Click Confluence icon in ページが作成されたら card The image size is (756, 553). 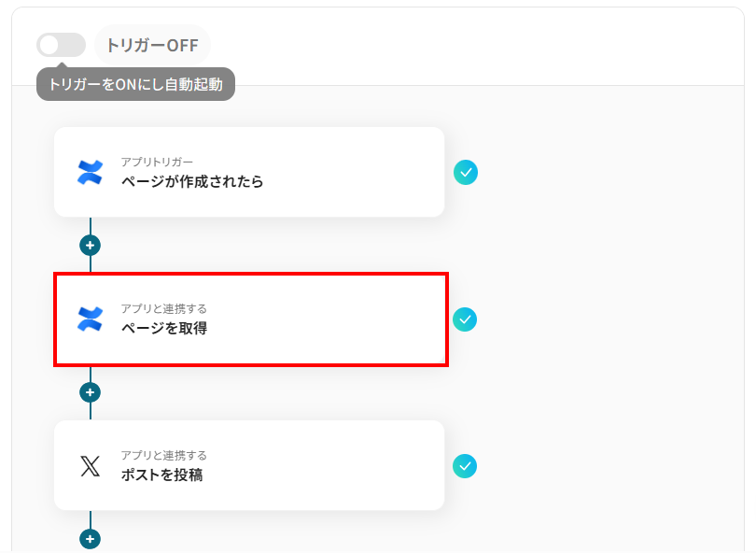point(90,172)
